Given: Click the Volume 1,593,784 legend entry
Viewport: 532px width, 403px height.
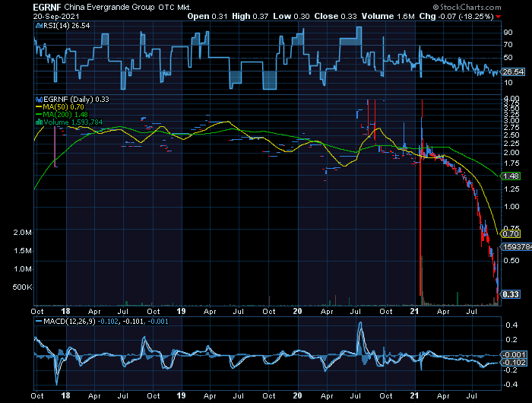Looking at the screenshot, I should pos(73,122).
